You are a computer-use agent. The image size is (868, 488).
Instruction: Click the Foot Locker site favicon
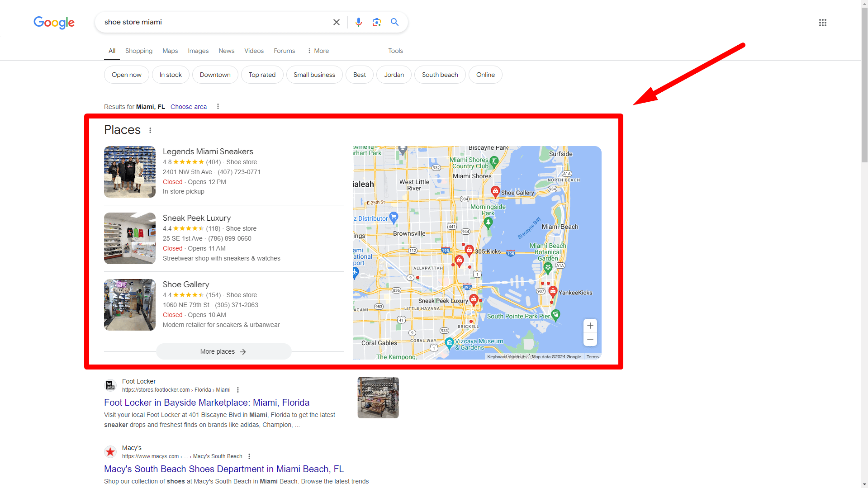[110, 385]
